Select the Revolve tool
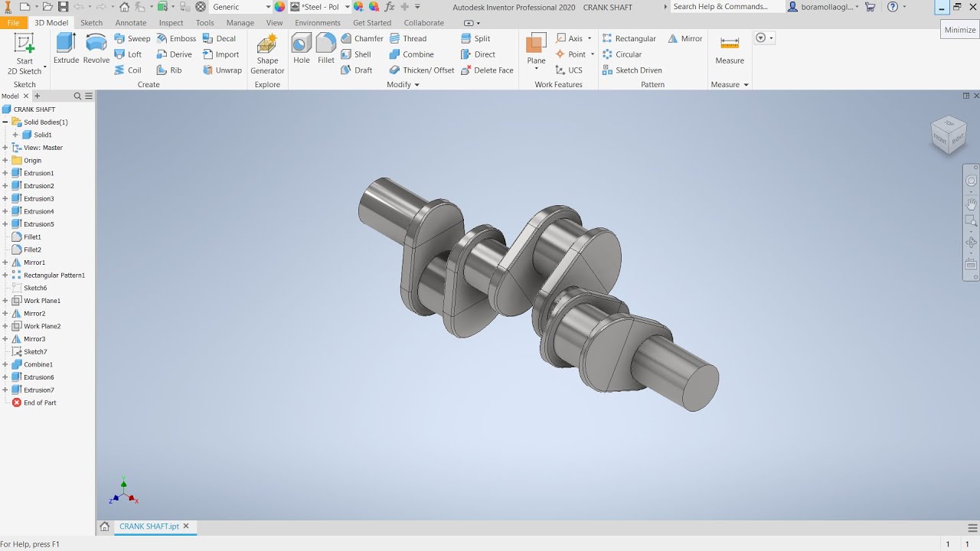Screen dimensions: 980x551 click(96, 48)
